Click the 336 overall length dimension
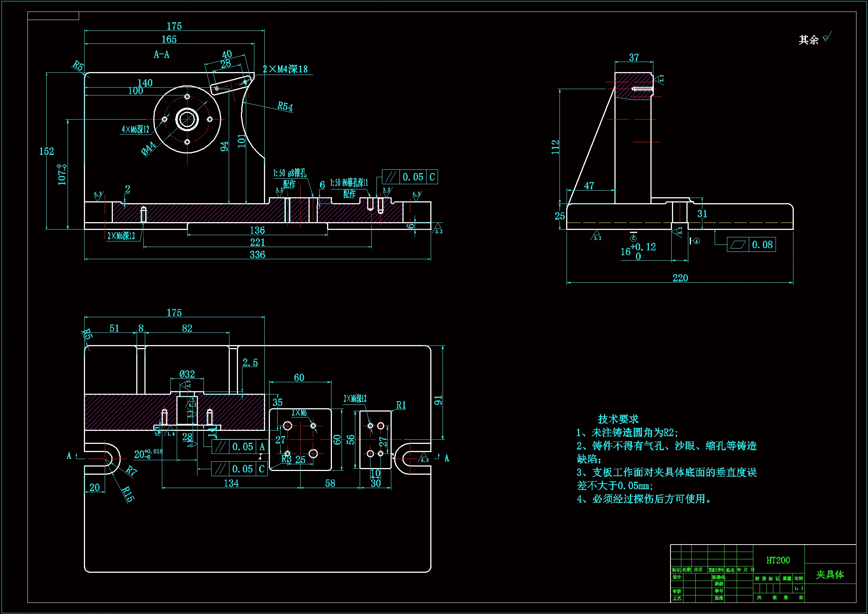 (257, 254)
